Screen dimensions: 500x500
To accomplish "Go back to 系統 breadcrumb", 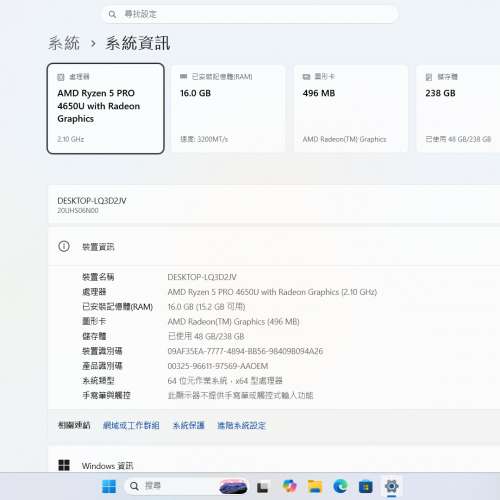I will (64, 43).
